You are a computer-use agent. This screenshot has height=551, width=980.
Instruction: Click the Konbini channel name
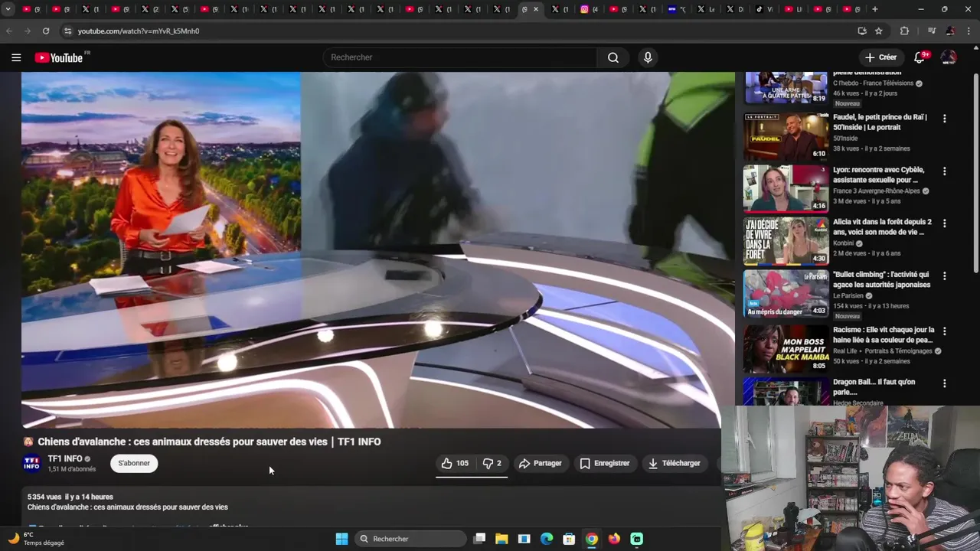coord(844,243)
